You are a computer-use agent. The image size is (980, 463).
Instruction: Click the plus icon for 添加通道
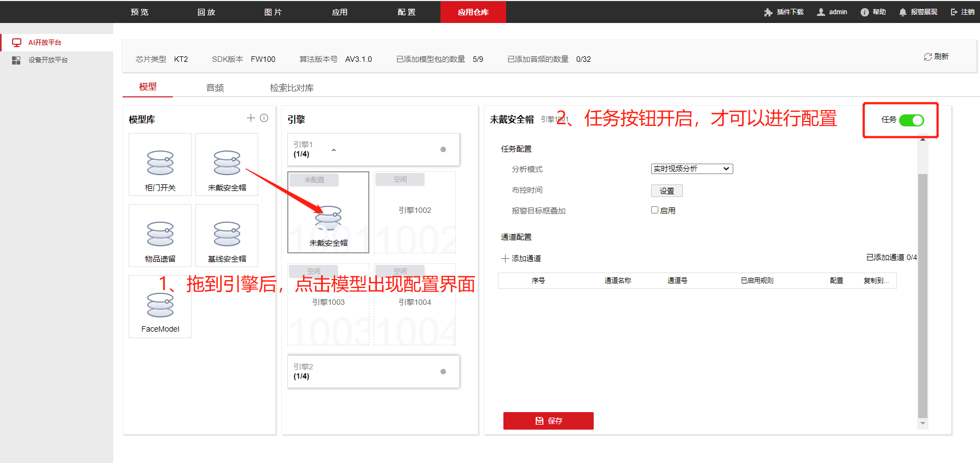(x=505, y=258)
